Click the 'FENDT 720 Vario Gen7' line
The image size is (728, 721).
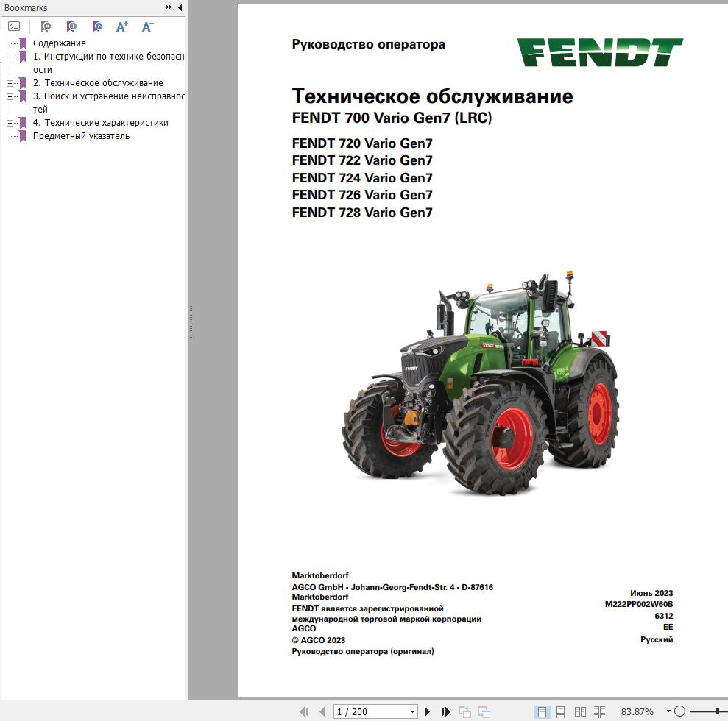click(x=362, y=143)
